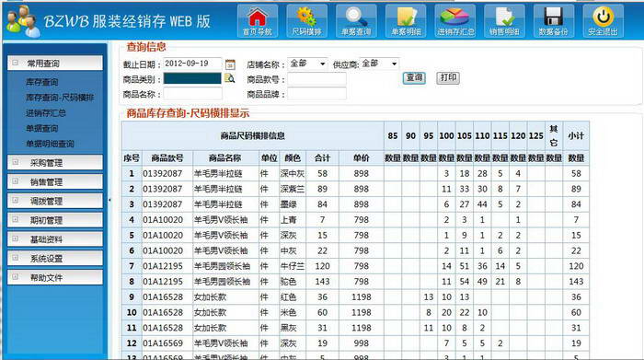The width and height of the screenshot is (644, 360).
Task: Click the 合计 column header
Action: click(x=322, y=157)
